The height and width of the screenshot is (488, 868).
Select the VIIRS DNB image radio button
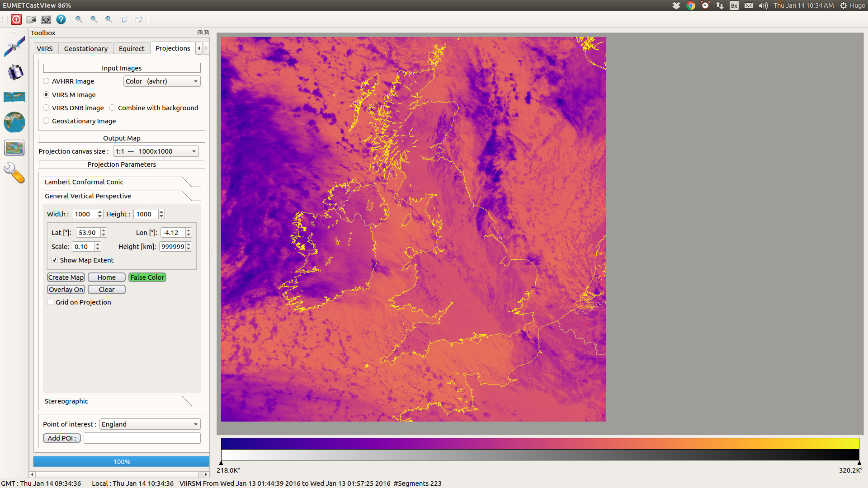pos(46,108)
